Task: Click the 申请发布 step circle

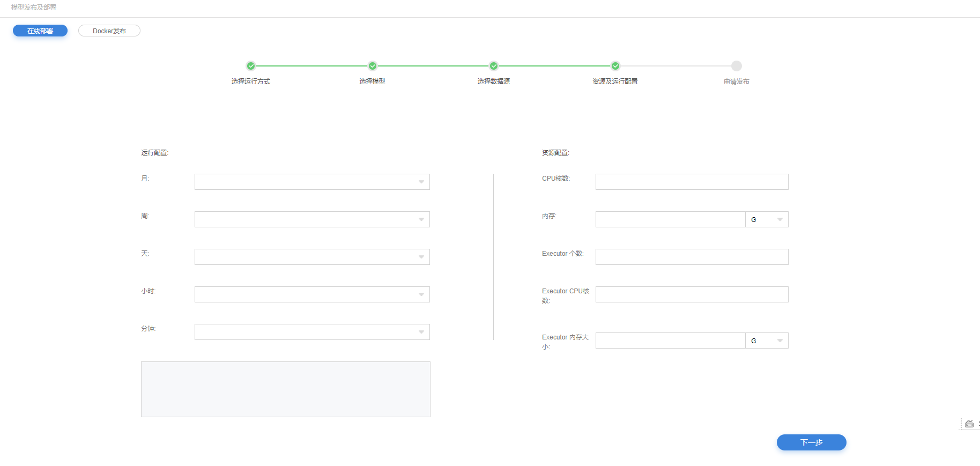Action: 737,66
